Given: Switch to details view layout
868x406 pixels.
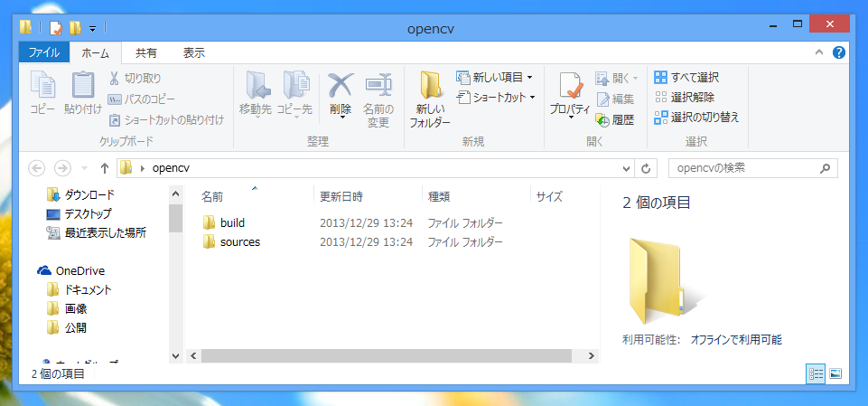Looking at the screenshot, I should tap(815, 373).
